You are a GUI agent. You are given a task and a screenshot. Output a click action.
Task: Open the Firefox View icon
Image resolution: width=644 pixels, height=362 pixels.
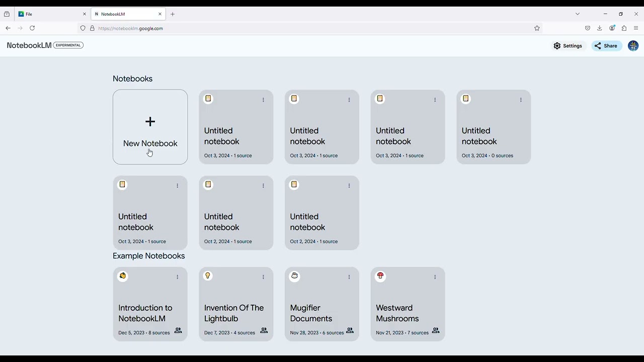[x=7, y=14]
